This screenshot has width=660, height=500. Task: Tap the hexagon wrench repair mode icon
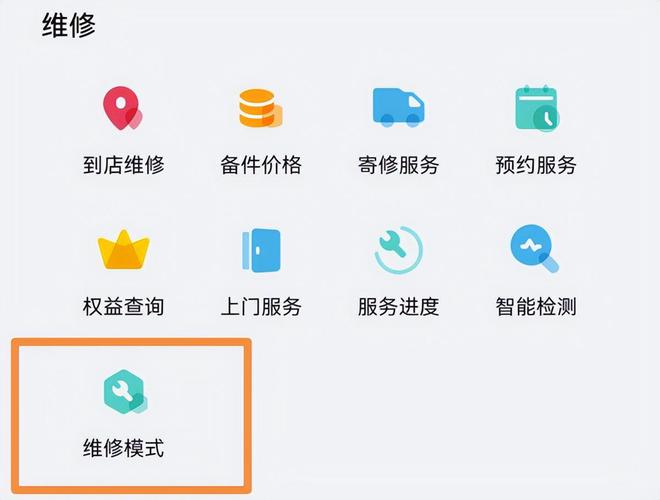[x=125, y=392]
